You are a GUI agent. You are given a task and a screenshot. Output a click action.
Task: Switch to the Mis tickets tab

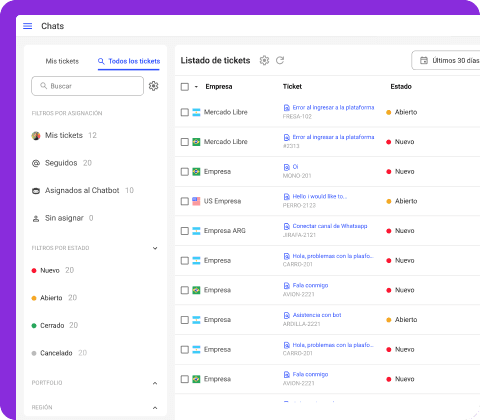62,61
